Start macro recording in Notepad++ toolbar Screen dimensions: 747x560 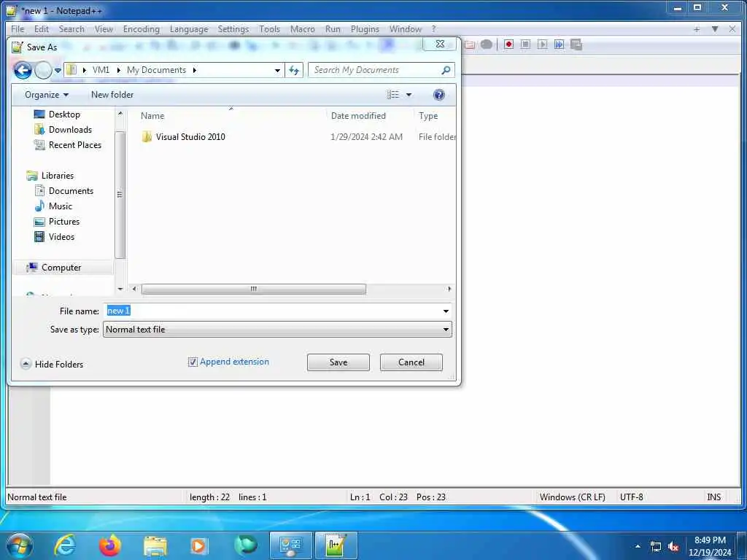[508, 44]
